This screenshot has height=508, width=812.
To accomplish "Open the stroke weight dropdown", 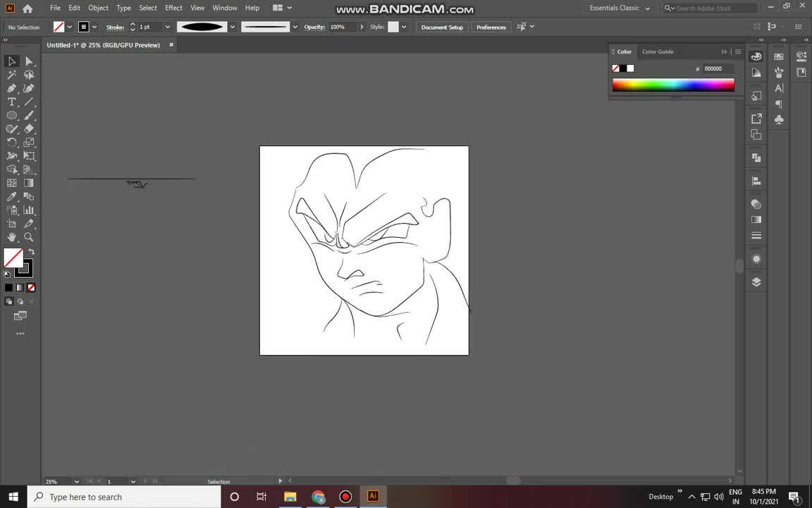I will tap(167, 27).
